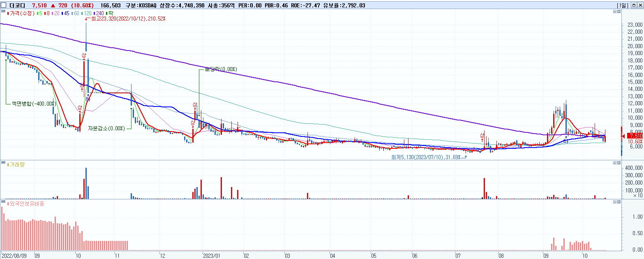
Task: Click the blue icon directly beside [1일]
Action: tap(633, 5)
